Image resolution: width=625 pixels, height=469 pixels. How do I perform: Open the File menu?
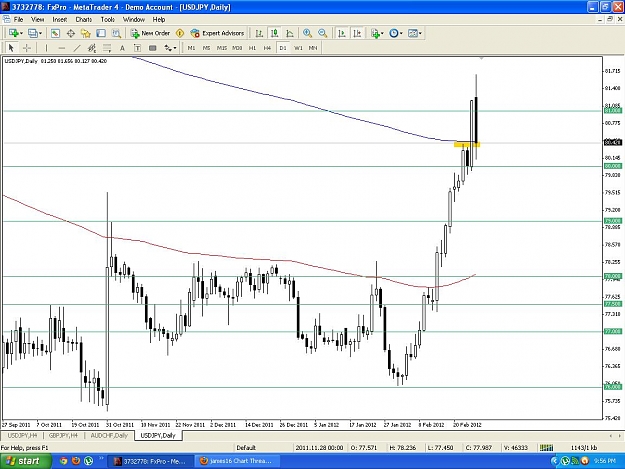[18, 20]
